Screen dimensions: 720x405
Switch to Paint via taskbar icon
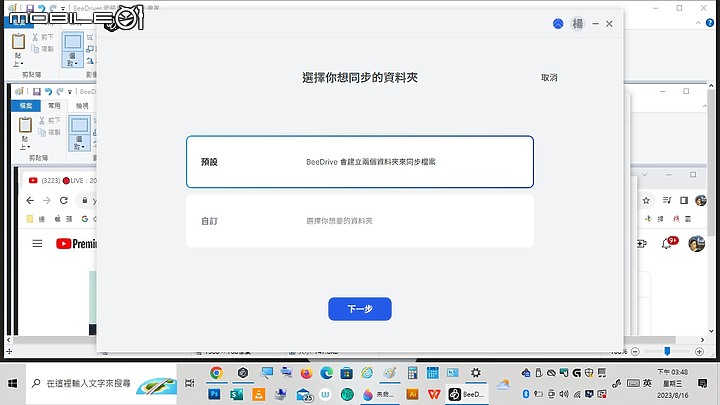pyautogui.click(x=390, y=373)
